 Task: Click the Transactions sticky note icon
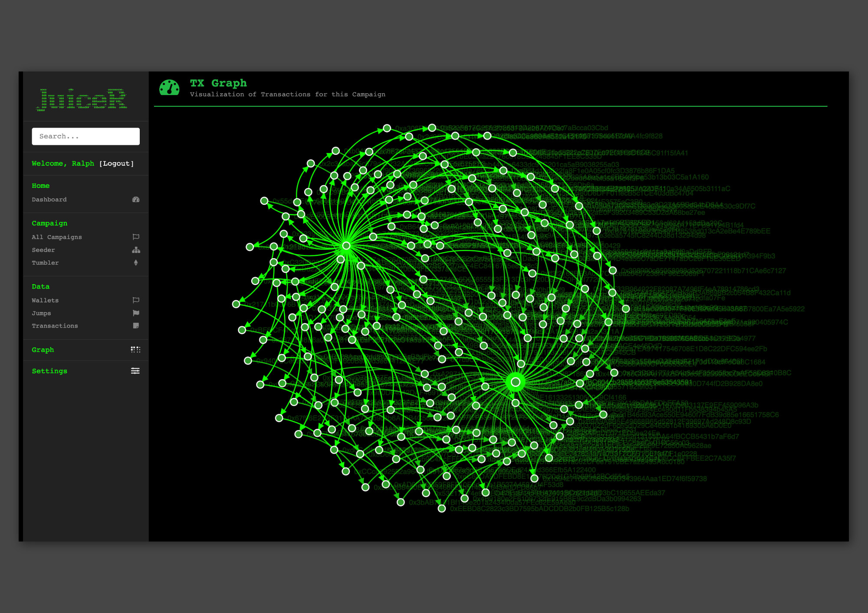136,326
